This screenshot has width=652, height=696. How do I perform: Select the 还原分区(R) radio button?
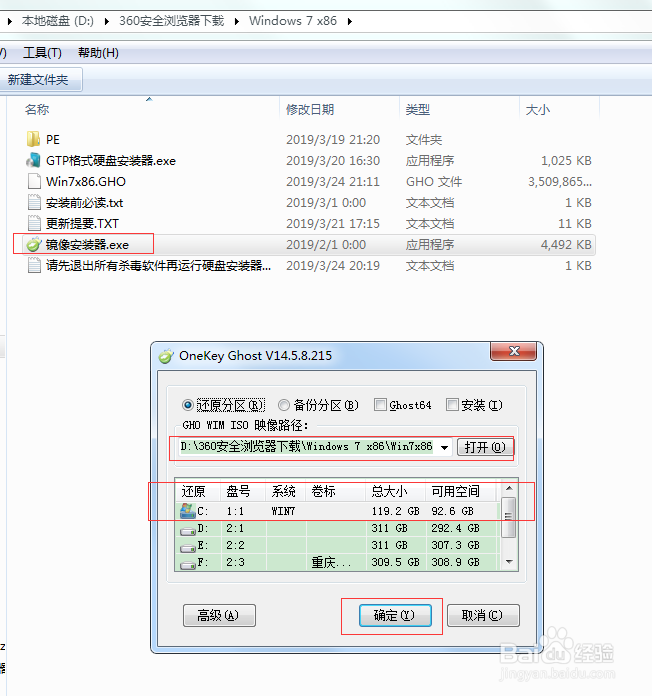point(187,405)
